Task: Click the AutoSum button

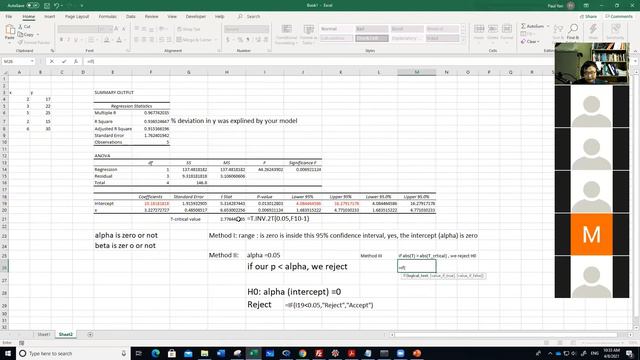Action: pos(533,26)
